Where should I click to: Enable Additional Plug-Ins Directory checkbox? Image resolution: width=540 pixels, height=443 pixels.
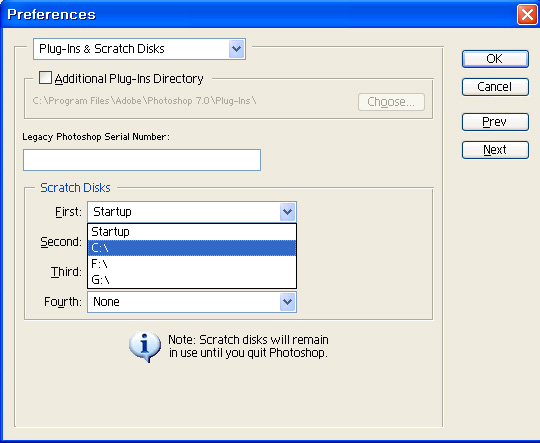click(45, 78)
